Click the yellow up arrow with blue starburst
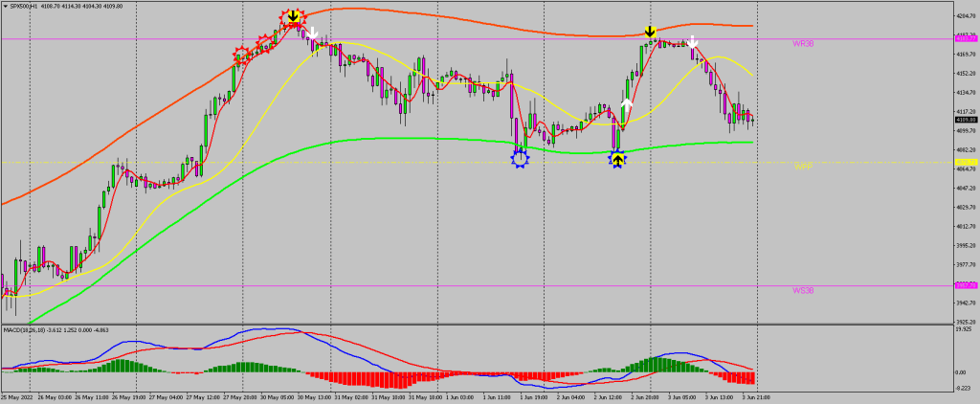The image size is (980, 404). [618, 159]
